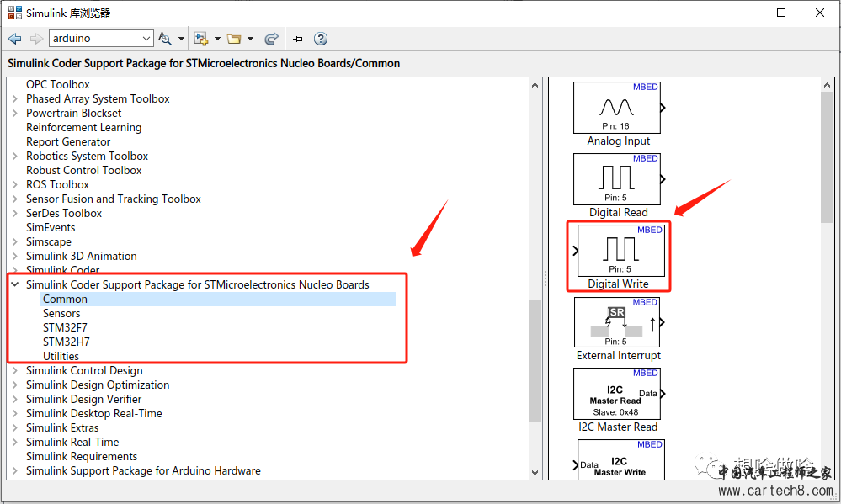The height and width of the screenshot is (504, 841).
Task: Select OPC Toolbox in the tree
Action: point(58,85)
